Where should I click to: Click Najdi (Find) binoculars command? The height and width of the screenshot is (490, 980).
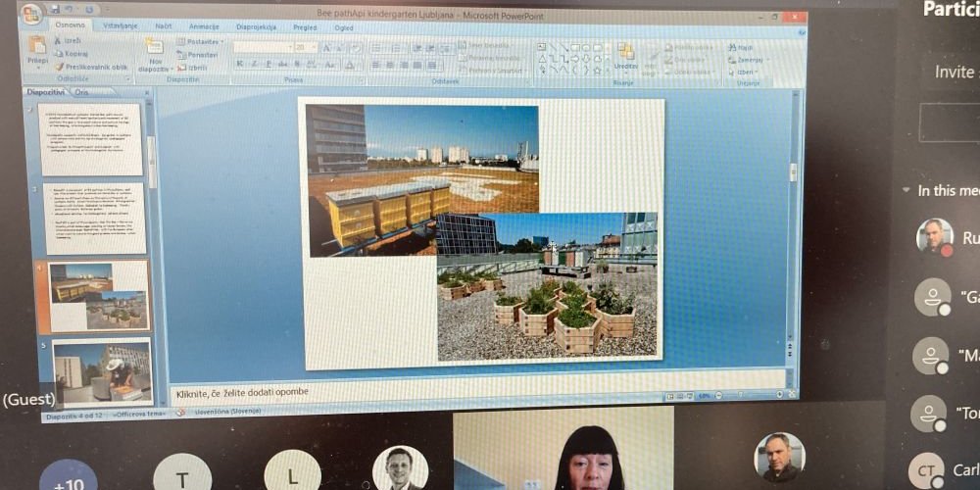741,47
